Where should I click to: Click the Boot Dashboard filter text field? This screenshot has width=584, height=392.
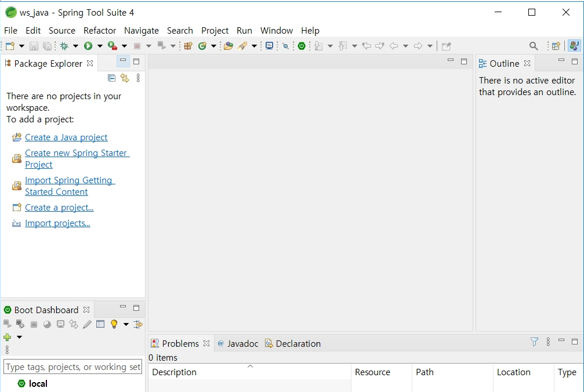coord(73,367)
